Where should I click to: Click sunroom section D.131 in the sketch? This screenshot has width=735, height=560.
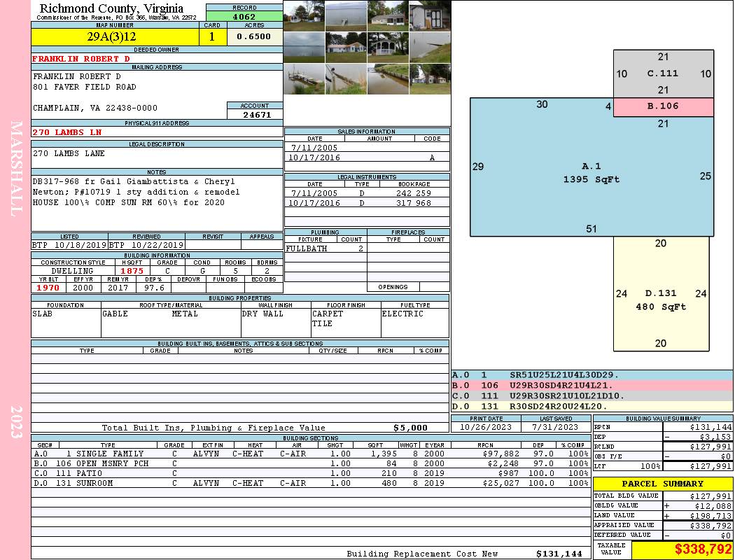click(660, 300)
